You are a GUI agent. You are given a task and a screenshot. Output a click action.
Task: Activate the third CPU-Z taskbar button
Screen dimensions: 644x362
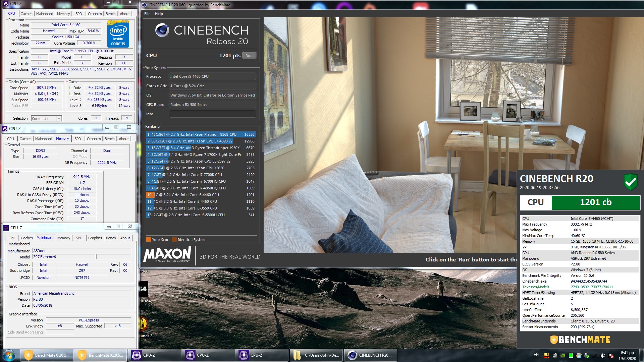pos(261,355)
